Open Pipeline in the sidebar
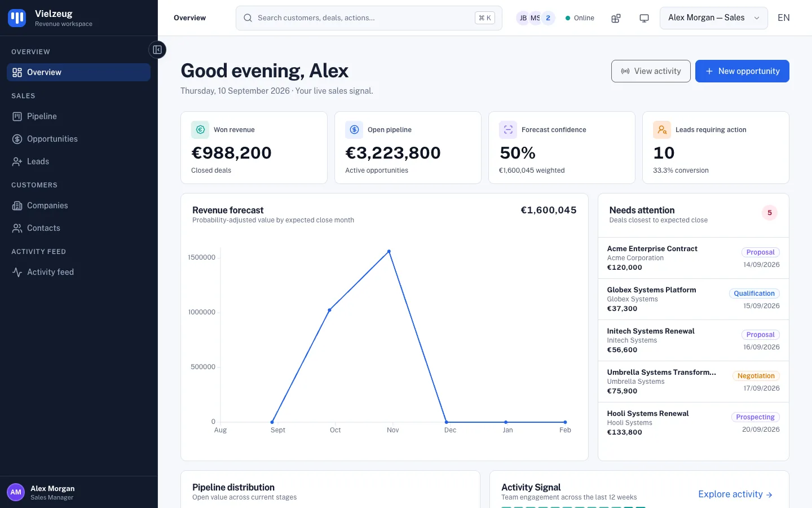The width and height of the screenshot is (812, 508). 78,116
